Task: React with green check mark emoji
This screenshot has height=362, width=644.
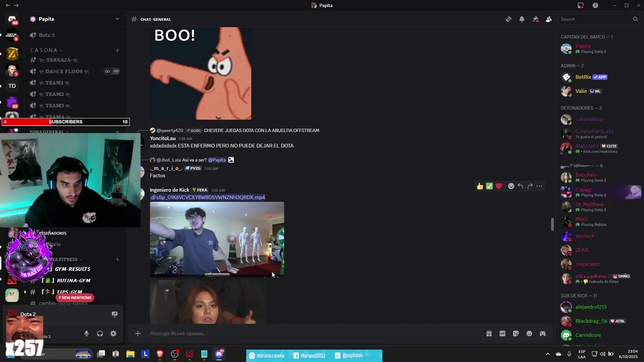Action: point(489,186)
